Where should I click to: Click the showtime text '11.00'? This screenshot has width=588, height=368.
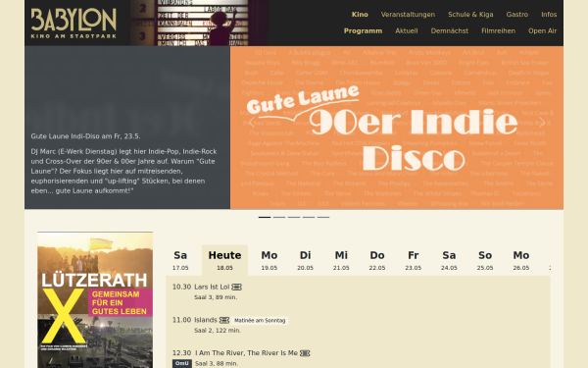(181, 320)
